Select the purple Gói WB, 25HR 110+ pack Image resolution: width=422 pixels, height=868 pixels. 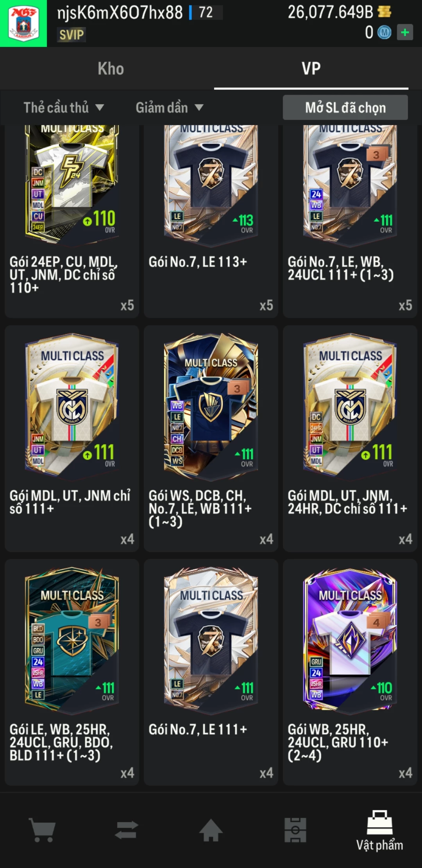pos(350,672)
